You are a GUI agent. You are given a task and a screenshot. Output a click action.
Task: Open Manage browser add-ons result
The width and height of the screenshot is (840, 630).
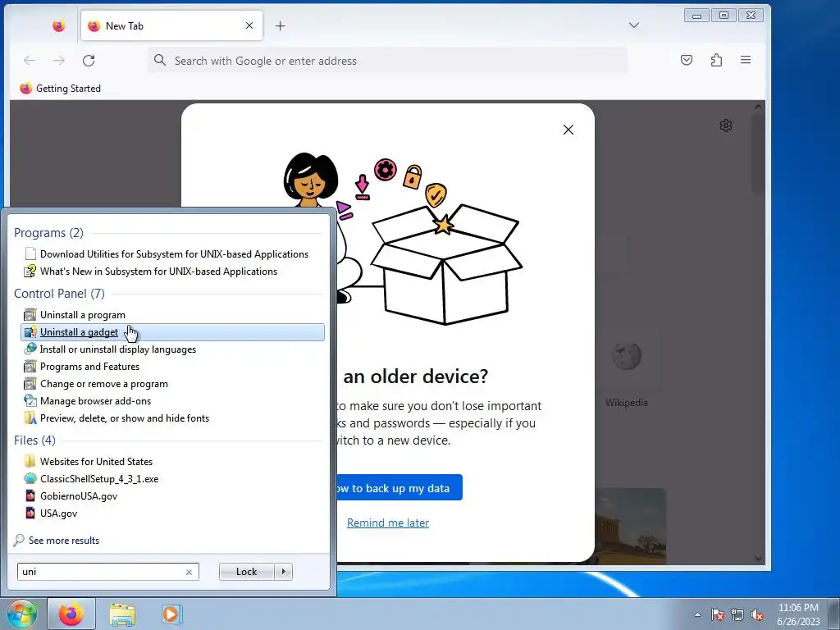click(173, 400)
